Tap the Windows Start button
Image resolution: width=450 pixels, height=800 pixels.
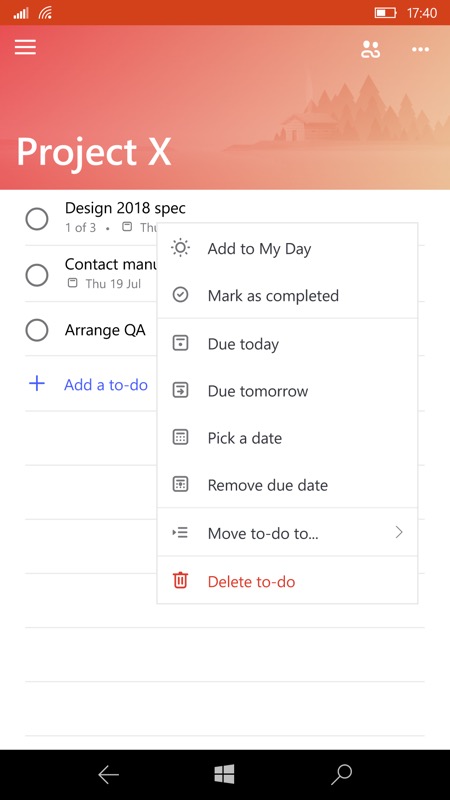(224, 774)
